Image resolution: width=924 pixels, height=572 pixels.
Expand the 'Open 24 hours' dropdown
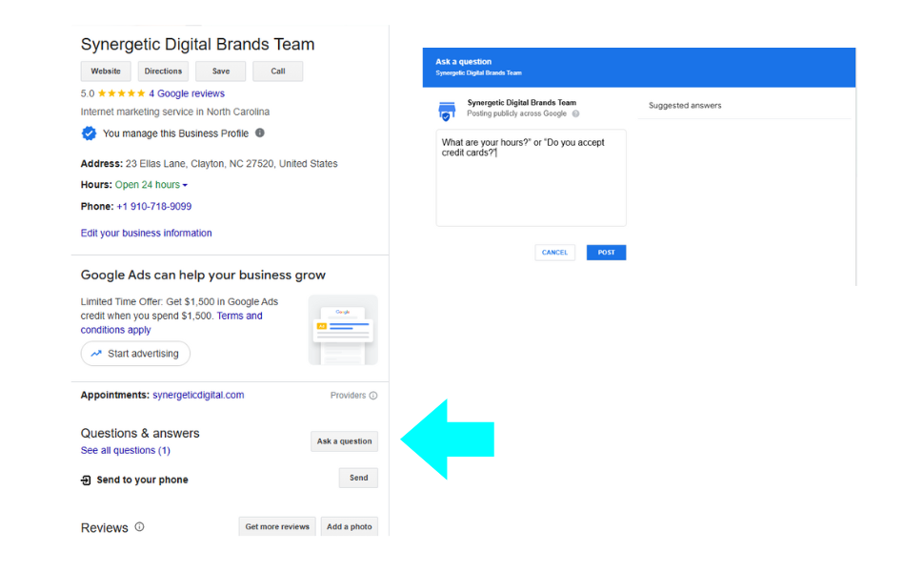click(x=185, y=185)
